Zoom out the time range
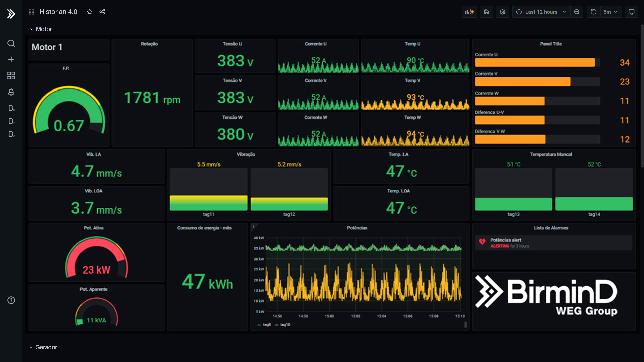The height and width of the screenshot is (362, 644). [x=577, y=12]
